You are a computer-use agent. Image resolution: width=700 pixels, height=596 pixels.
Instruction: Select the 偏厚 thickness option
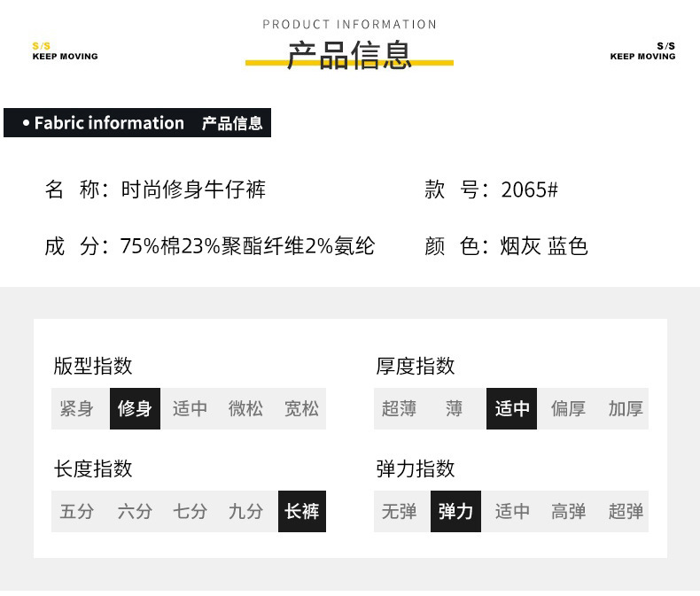coord(568,408)
